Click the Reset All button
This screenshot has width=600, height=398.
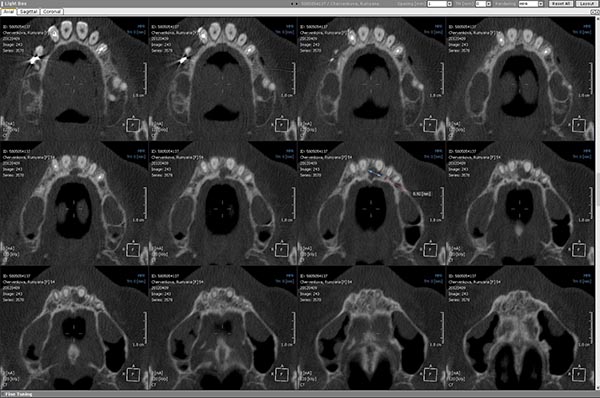pos(561,3)
